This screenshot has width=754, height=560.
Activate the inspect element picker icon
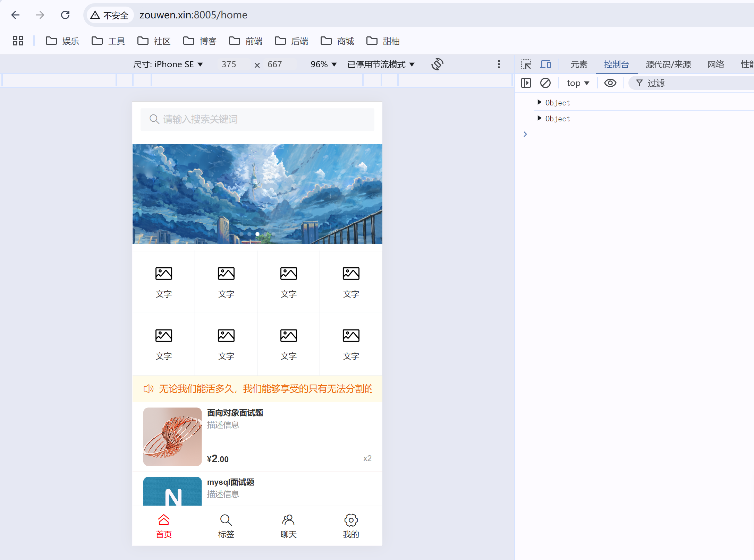526,64
